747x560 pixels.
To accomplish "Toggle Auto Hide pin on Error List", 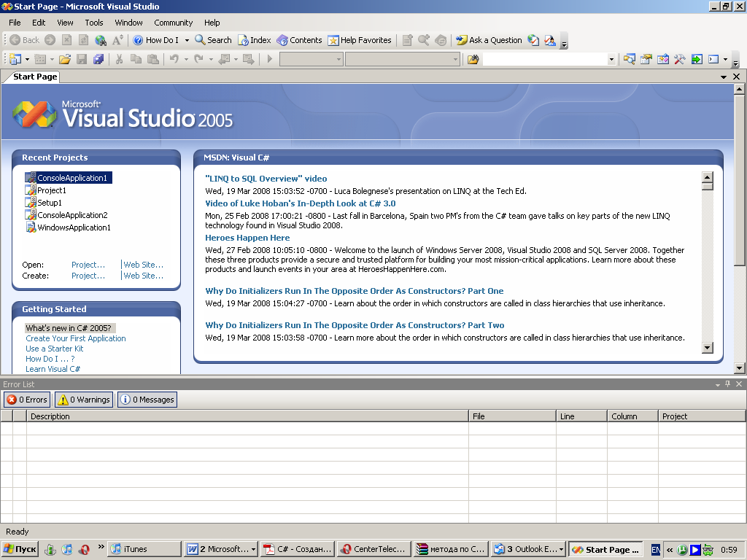I will tap(727, 384).
